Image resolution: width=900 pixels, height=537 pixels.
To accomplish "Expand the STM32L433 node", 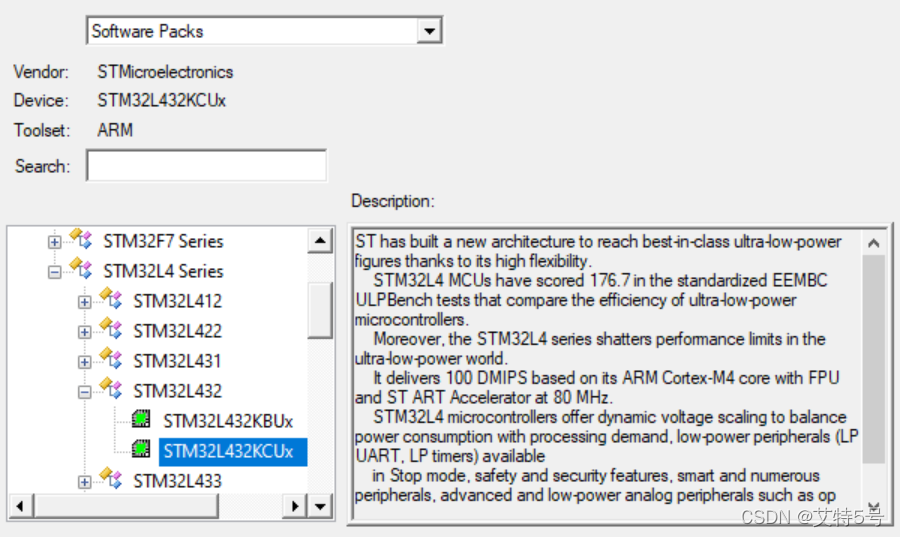I will coord(84,482).
